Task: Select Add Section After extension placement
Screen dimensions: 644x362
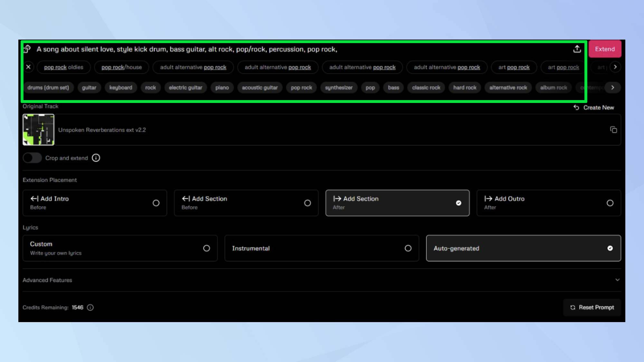Action: point(397,202)
